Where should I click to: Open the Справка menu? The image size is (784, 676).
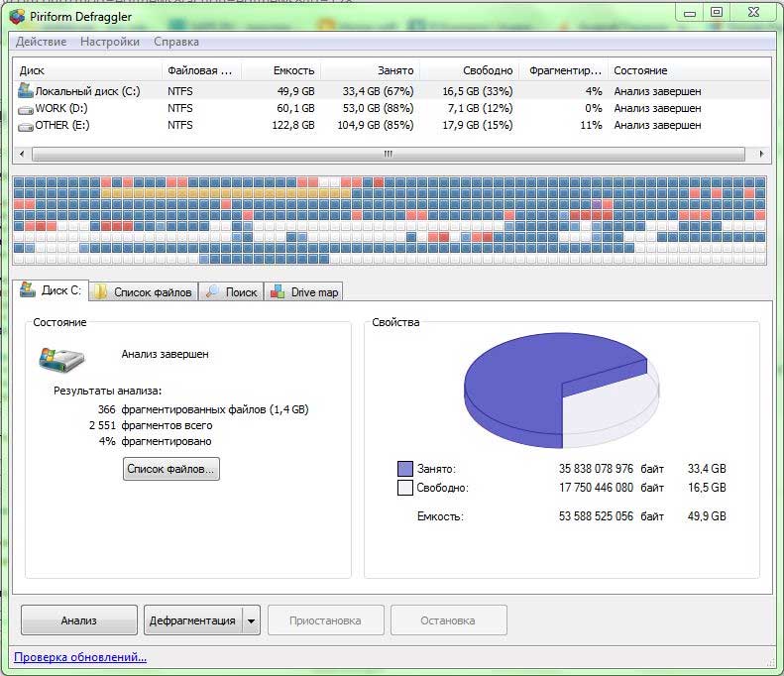coord(176,42)
